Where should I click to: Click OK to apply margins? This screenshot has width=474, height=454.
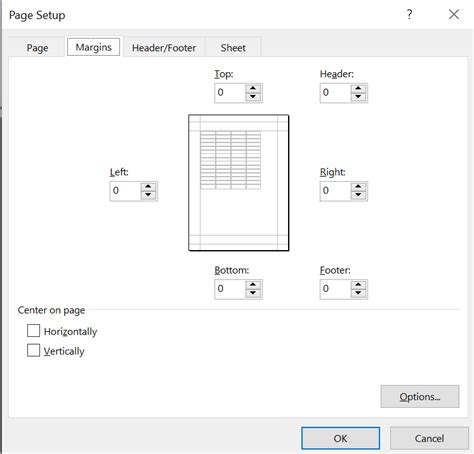[x=340, y=438]
